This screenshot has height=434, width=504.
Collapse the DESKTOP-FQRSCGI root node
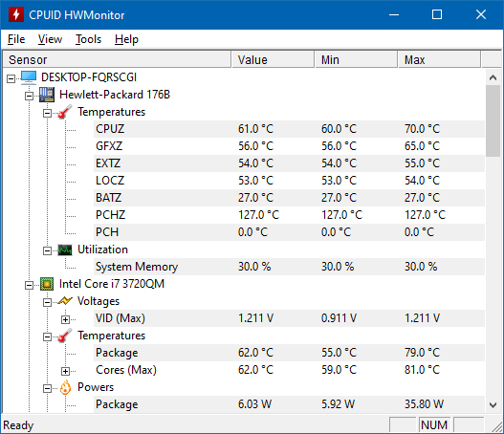11,78
